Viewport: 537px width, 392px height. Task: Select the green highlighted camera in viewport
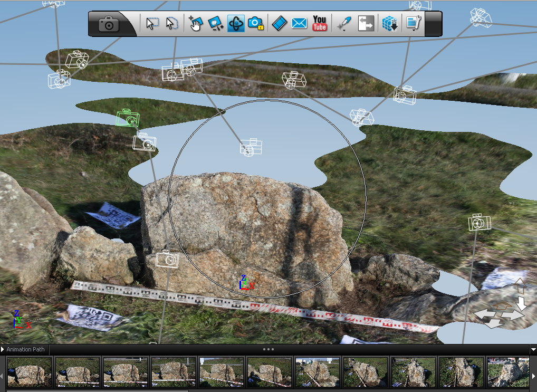pos(127,118)
